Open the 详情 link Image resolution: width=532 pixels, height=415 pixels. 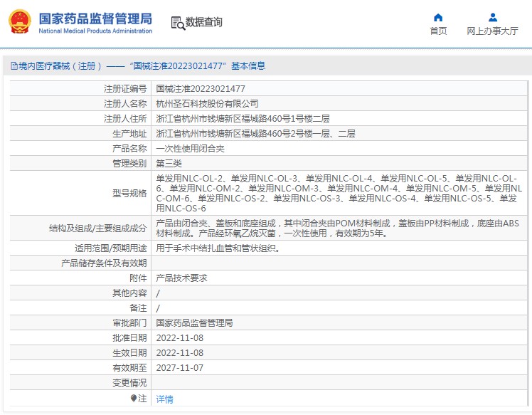coord(164,399)
